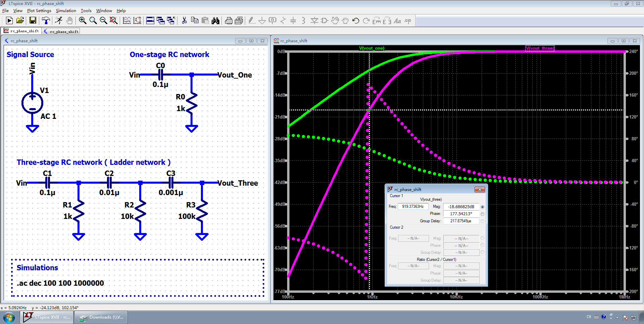Open the Simulation menu
644x324 pixels.
(x=66, y=11)
